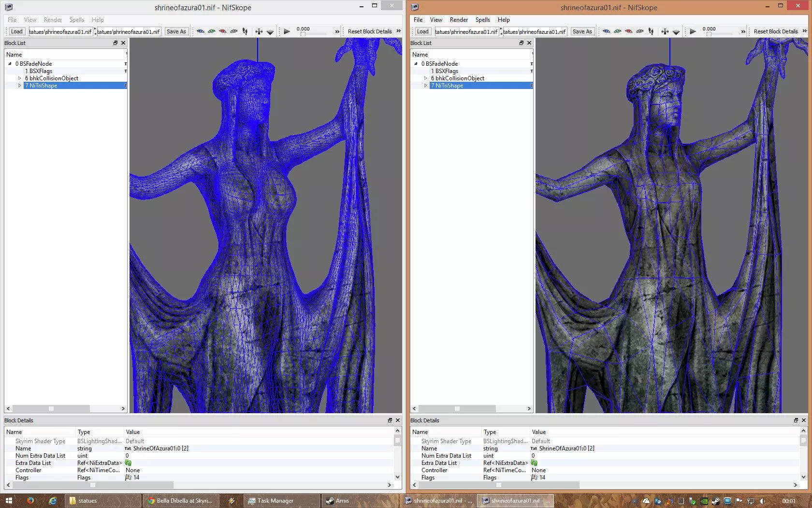Click blue eye front view icon in right window
Screen dimensions: 812x508
click(606, 31)
